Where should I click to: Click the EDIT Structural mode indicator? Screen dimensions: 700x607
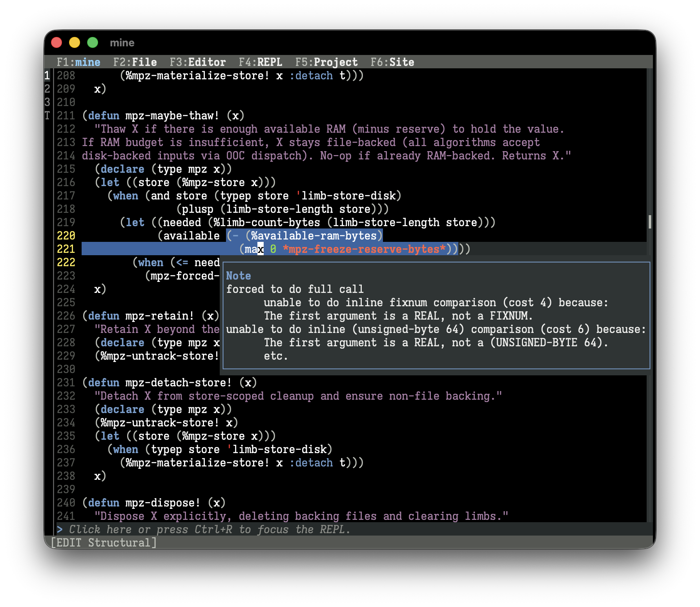104,543
